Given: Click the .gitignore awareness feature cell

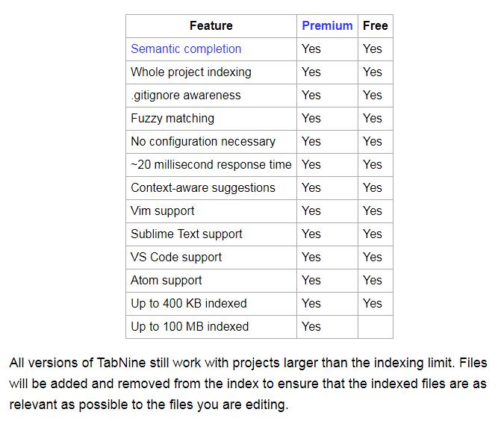Looking at the screenshot, I should (186, 96).
